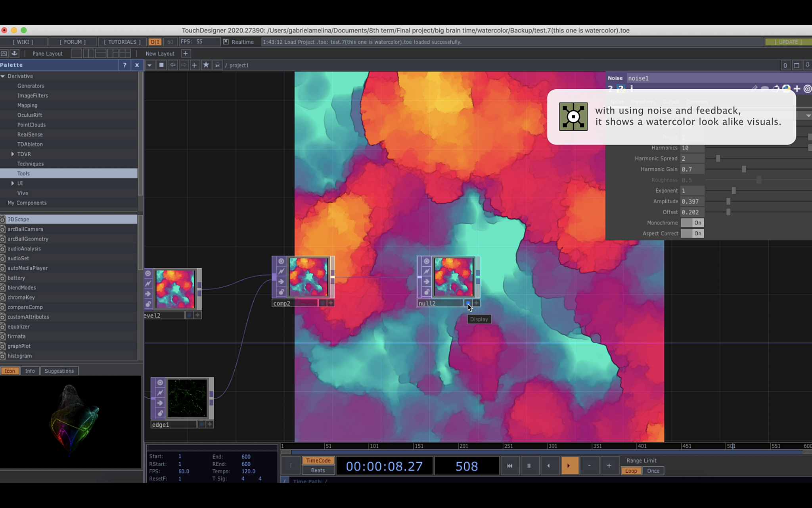
Task: Click the Once range limit button
Action: [x=653, y=471]
